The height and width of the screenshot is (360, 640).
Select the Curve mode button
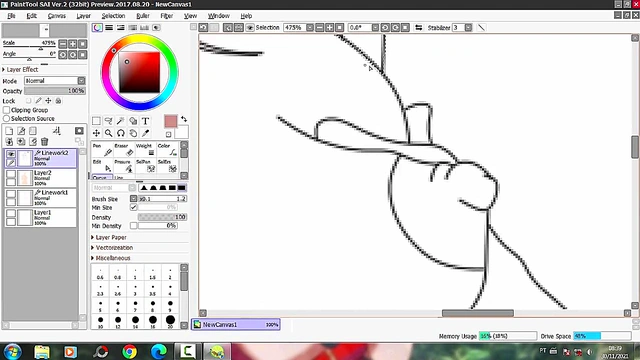[x=101, y=178]
